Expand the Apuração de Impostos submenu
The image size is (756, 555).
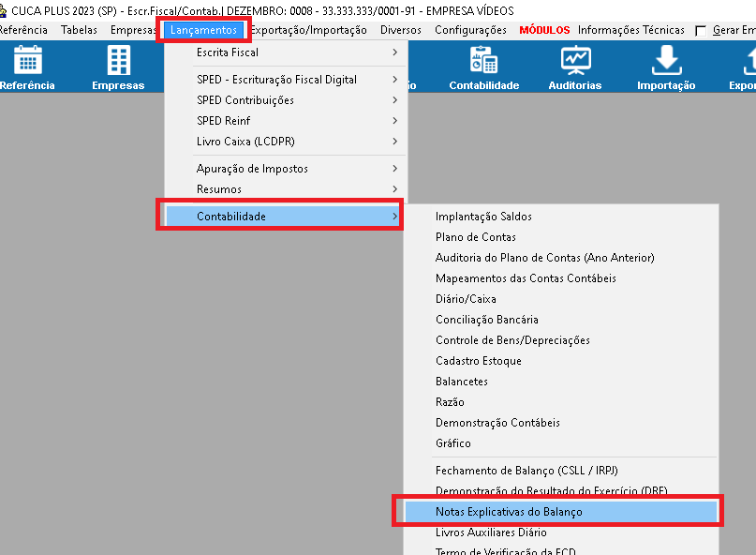point(286,169)
